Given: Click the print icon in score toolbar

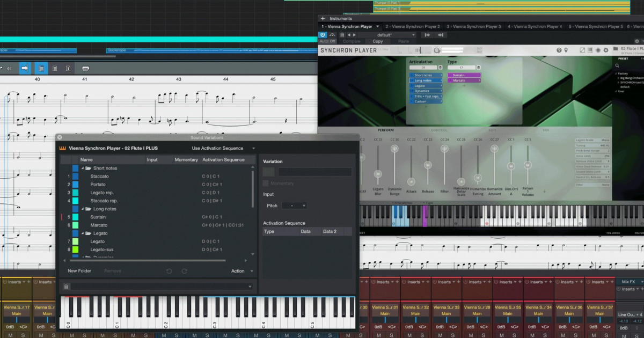Looking at the screenshot, I should [x=85, y=68].
